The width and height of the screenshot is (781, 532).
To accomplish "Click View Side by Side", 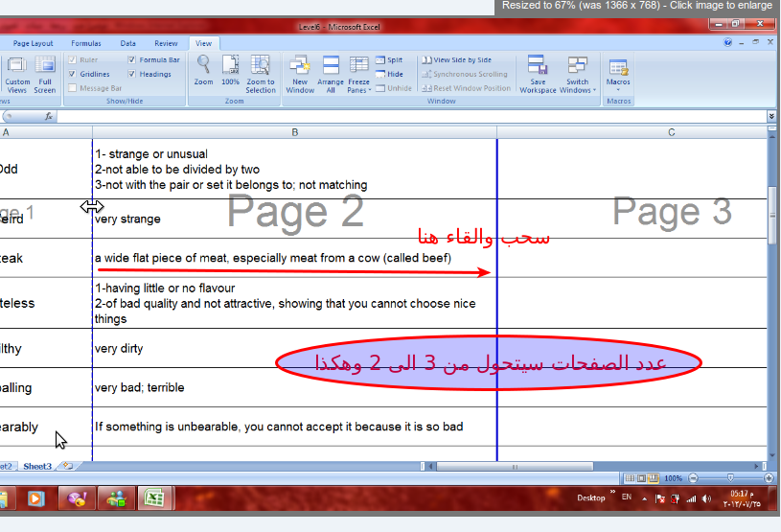I will pyautogui.click(x=457, y=59).
